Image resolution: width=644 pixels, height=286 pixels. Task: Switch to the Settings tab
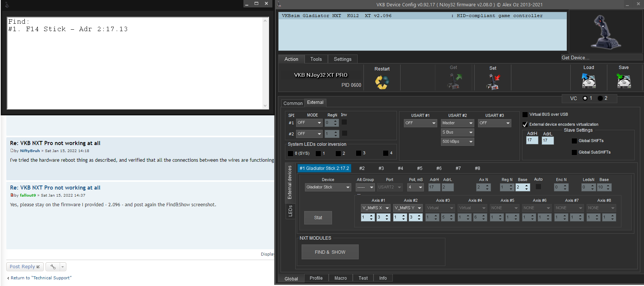343,59
